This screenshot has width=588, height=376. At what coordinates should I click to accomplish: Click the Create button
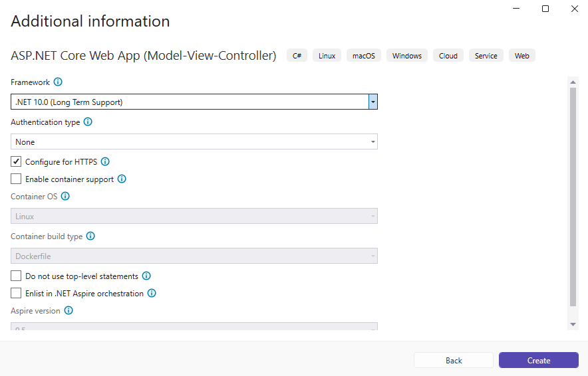pos(538,360)
